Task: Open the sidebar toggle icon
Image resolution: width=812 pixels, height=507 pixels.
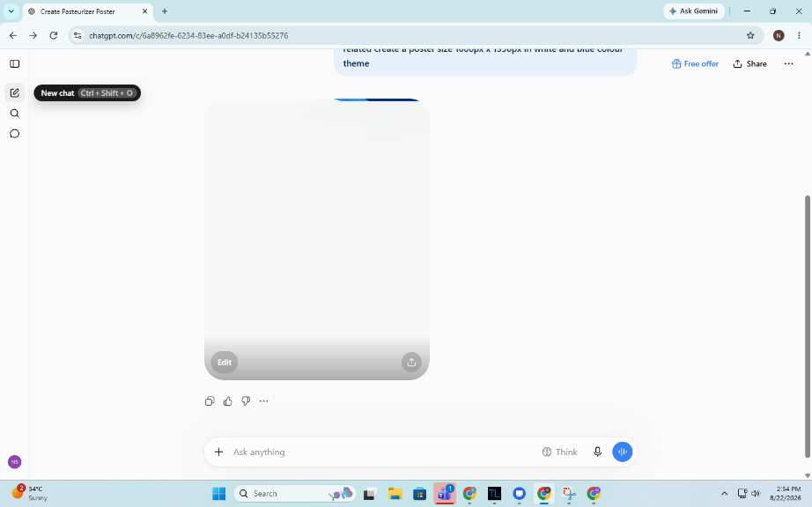Action: (14, 64)
